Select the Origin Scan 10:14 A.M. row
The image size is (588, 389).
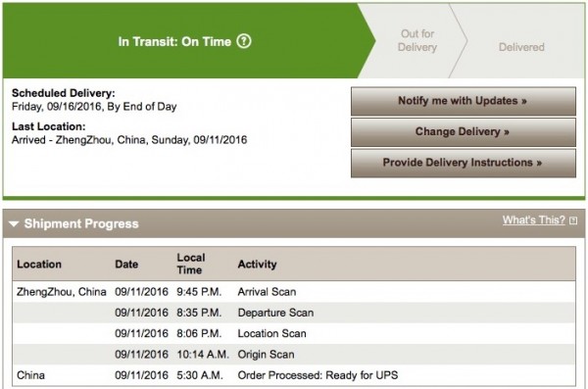coord(294,354)
